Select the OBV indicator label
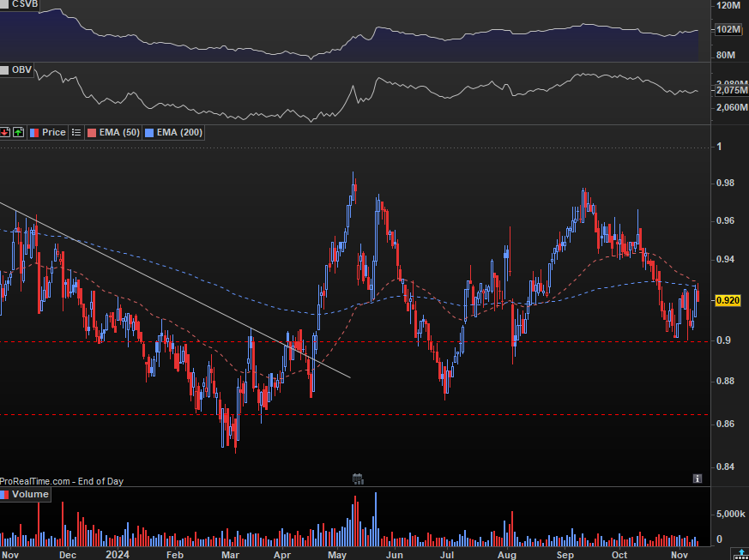 click(21, 70)
